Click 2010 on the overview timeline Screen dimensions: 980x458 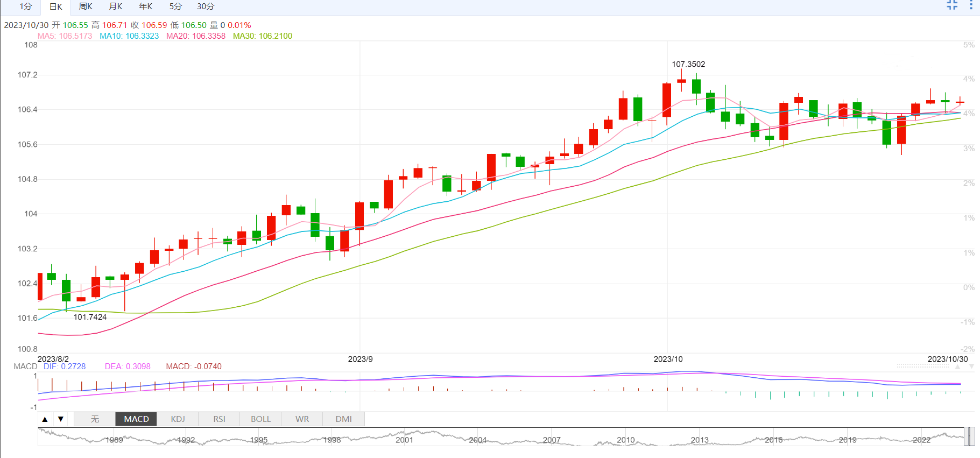point(625,440)
